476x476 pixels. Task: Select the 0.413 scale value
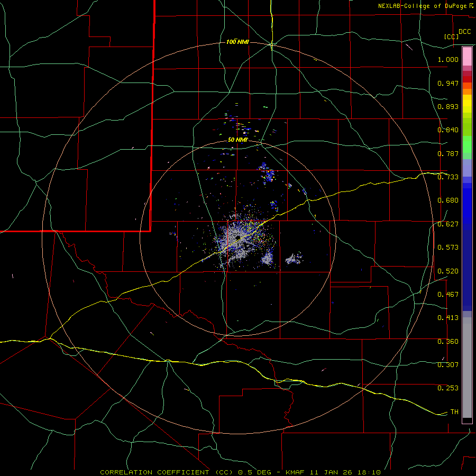pyautogui.click(x=448, y=318)
